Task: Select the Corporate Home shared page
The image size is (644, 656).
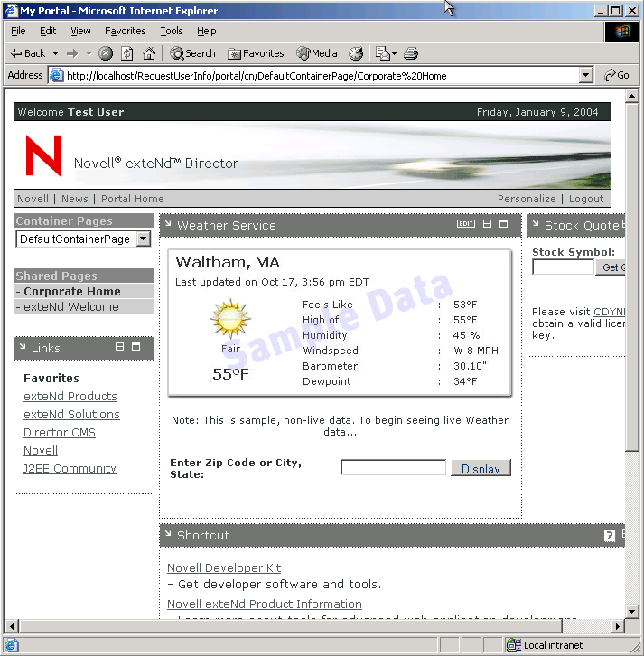Action: 72,291
